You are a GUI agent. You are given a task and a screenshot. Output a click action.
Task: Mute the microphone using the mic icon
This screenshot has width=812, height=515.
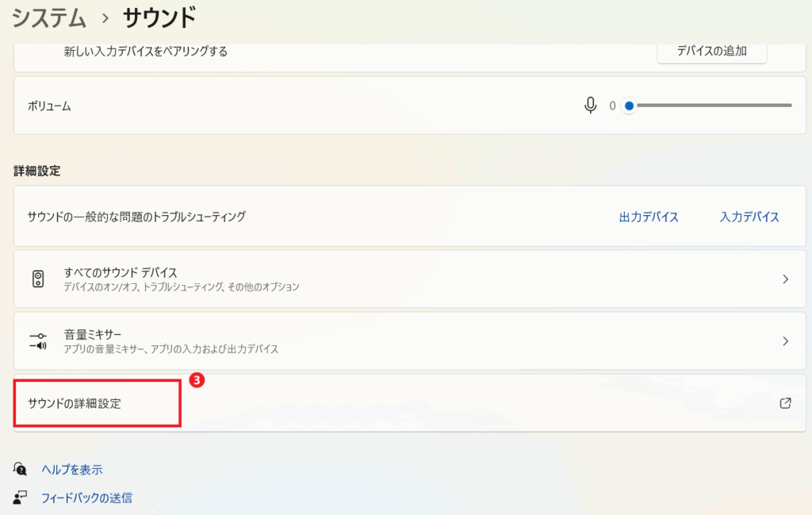[590, 106]
